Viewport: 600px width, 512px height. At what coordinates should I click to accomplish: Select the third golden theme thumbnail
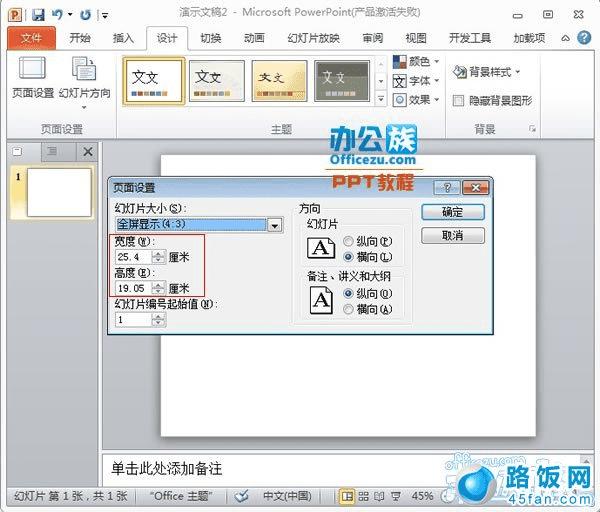(x=279, y=81)
